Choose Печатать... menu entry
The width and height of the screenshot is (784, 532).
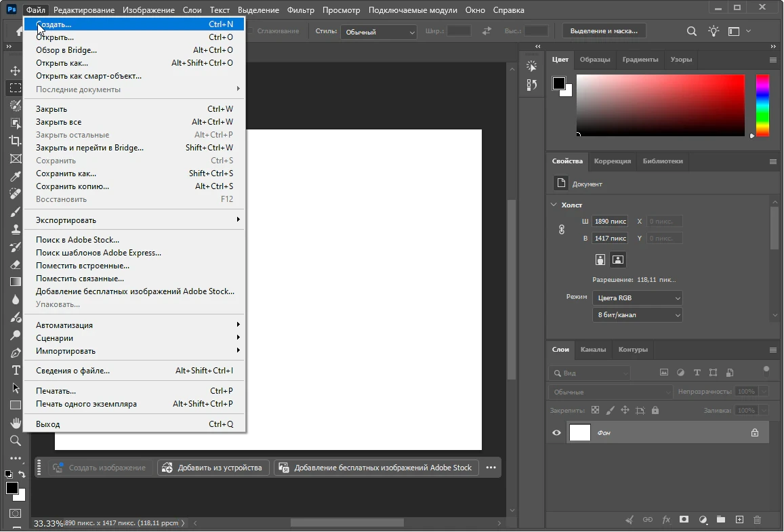point(135,391)
